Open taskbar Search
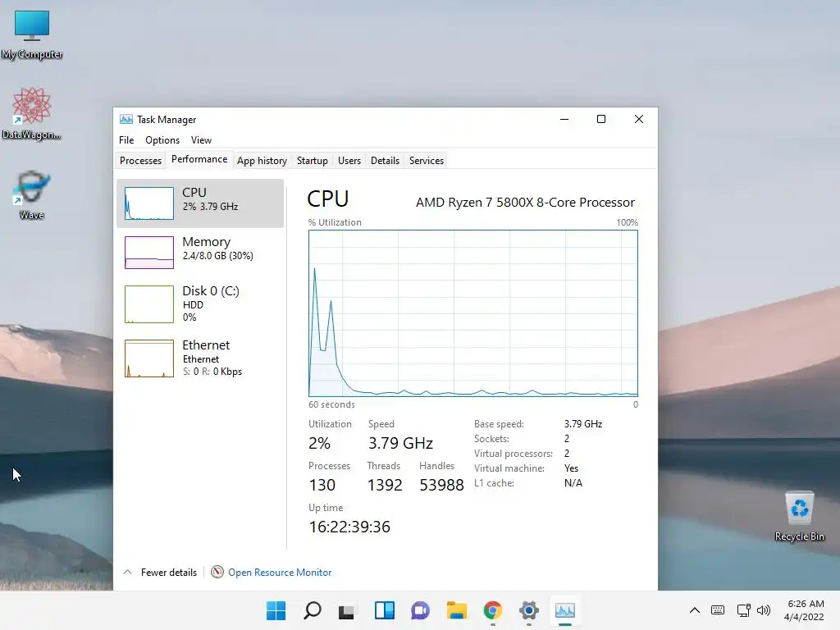840x630 pixels. (313, 610)
